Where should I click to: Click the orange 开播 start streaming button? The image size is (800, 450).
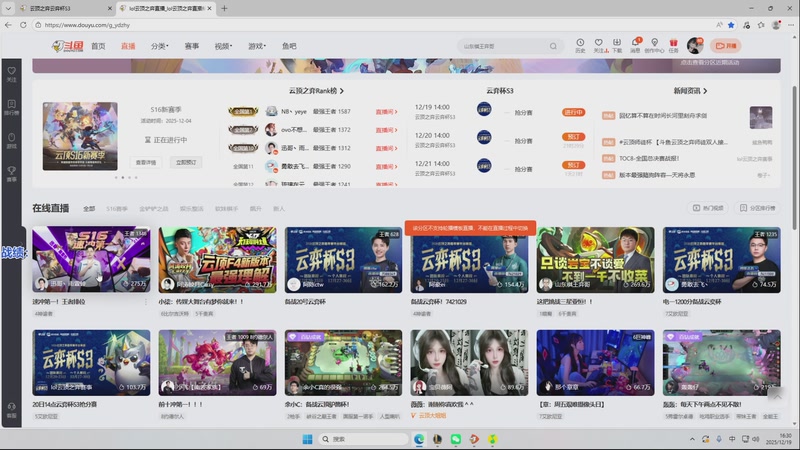point(726,46)
